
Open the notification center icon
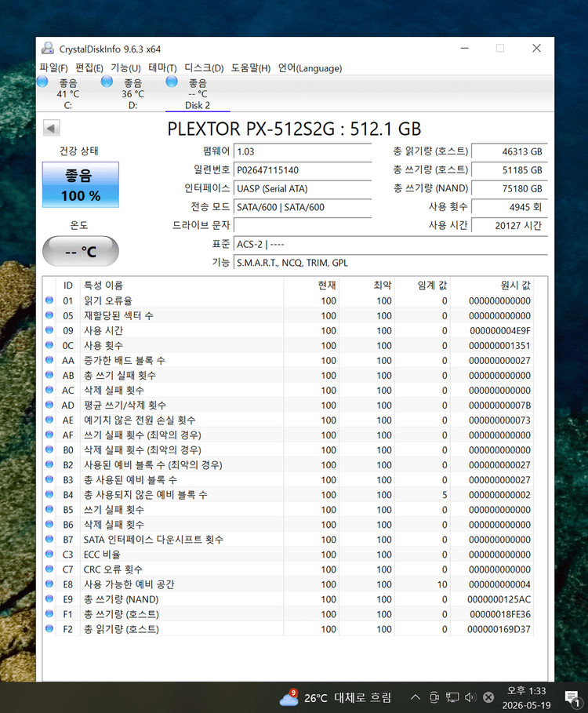[573, 698]
